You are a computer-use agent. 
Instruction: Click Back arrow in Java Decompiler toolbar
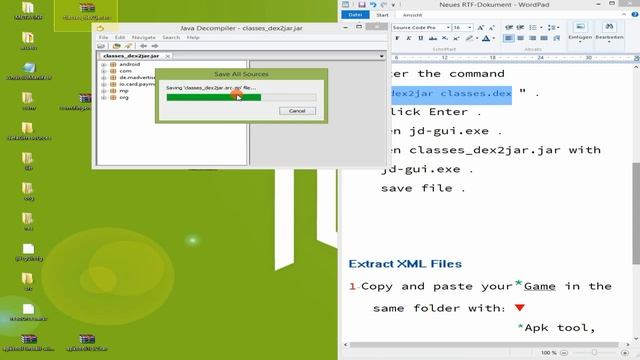143,46
